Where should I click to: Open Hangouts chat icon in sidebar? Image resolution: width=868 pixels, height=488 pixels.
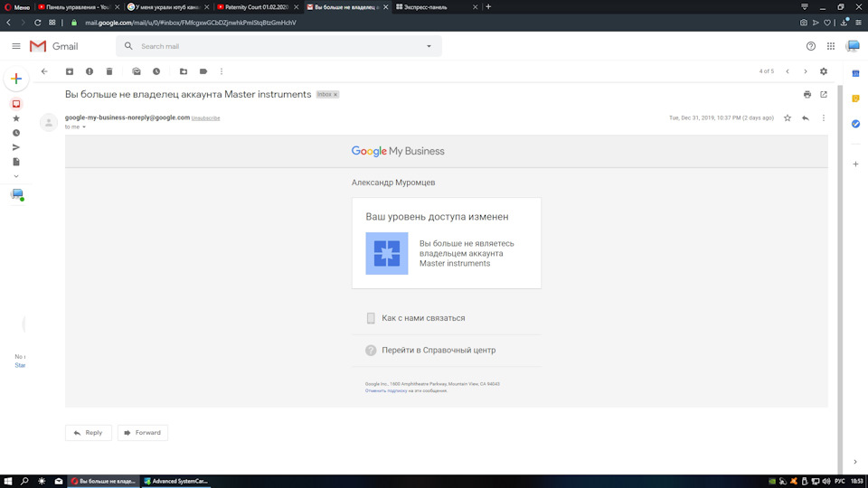(17, 194)
